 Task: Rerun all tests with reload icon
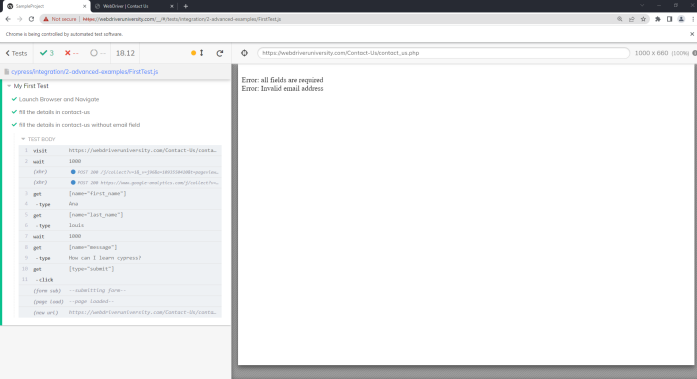220,53
